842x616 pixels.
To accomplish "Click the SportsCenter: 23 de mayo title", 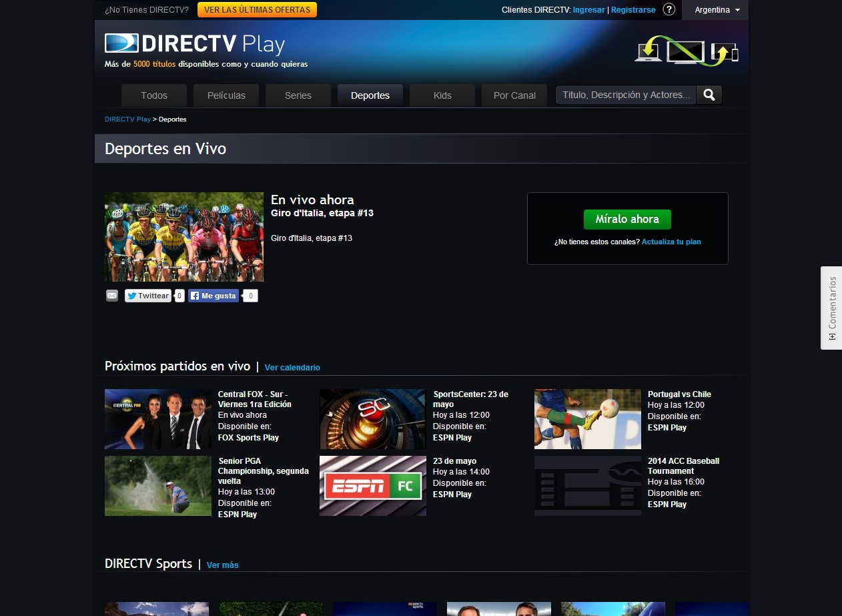I will pos(470,399).
